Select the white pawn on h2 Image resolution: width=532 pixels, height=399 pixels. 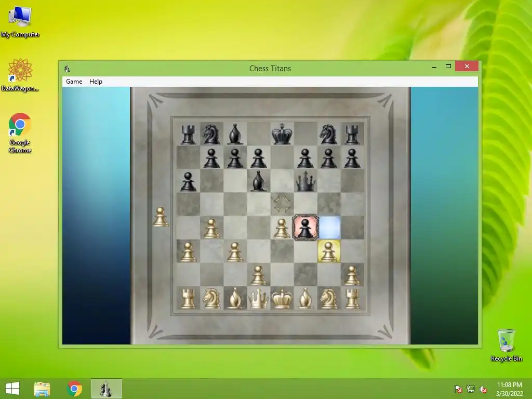352,275
